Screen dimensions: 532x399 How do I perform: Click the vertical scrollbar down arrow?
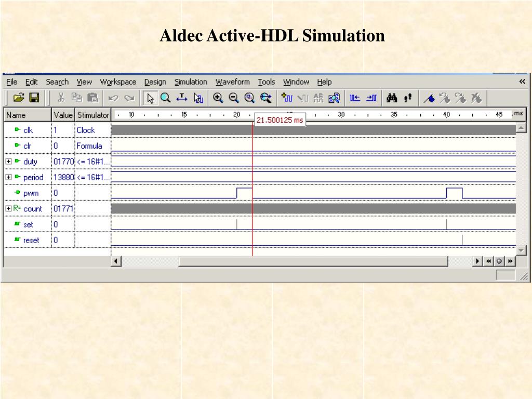click(x=521, y=250)
